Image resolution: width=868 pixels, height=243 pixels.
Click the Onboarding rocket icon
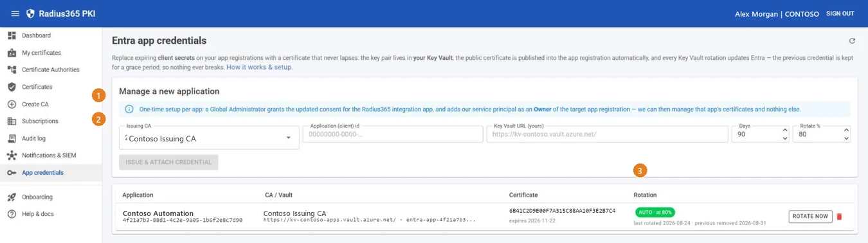[12, 197]
